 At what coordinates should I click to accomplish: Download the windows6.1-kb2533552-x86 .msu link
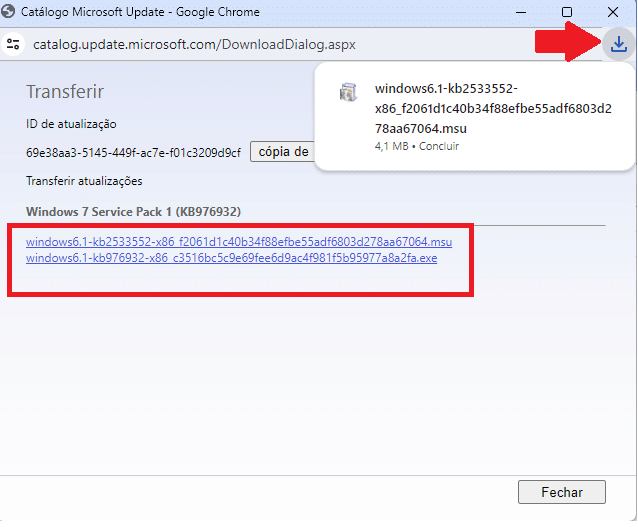point(239,242)
